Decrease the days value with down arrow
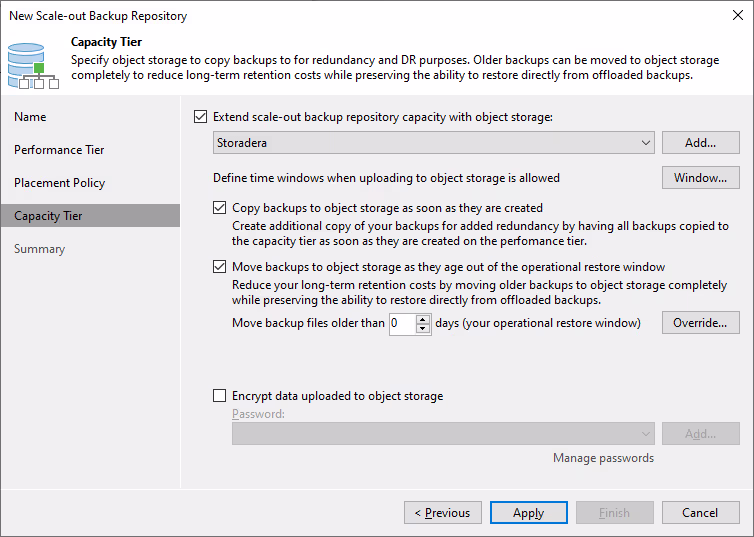 [x=423, y=329]
